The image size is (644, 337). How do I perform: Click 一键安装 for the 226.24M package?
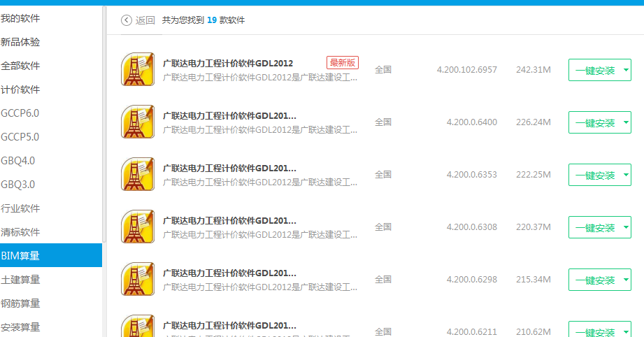coord(595,123)
